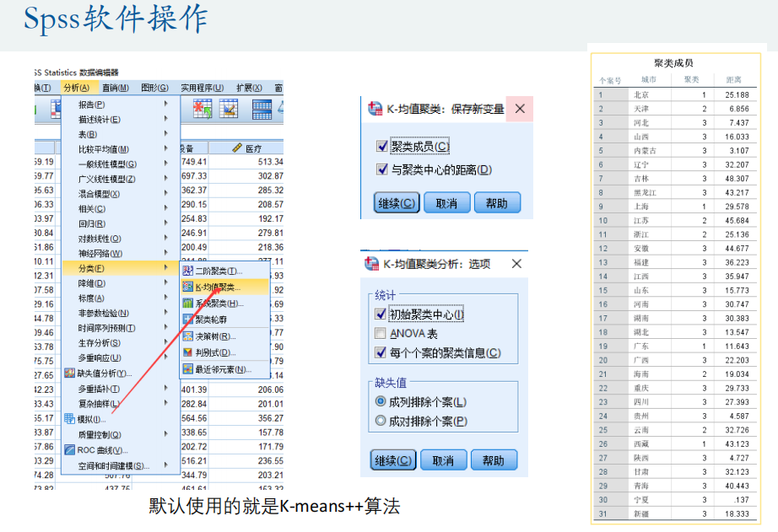
Task: Click the 距离 value 25.188 for 北京
Action: point(737,94)
